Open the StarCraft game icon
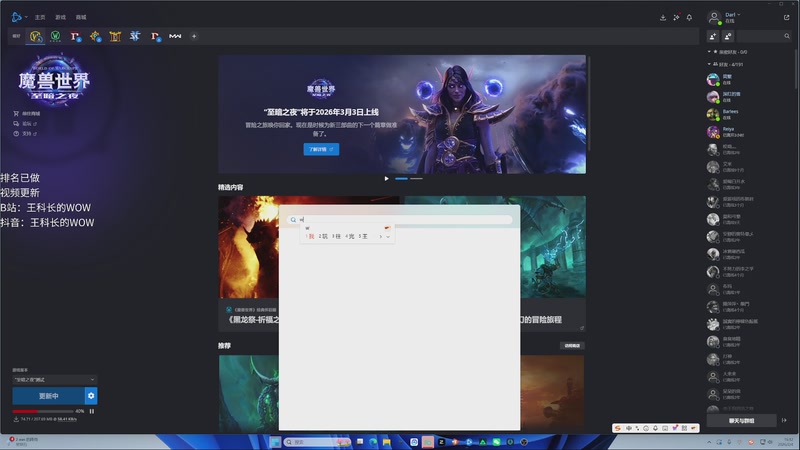Image resolution: width=800 pixels, height=450 pixels. pyautogui.click(x=135, y=36)
